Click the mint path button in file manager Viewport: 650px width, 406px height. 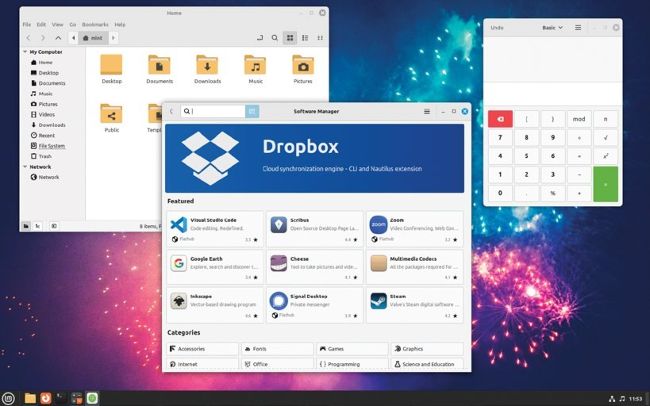93,38
